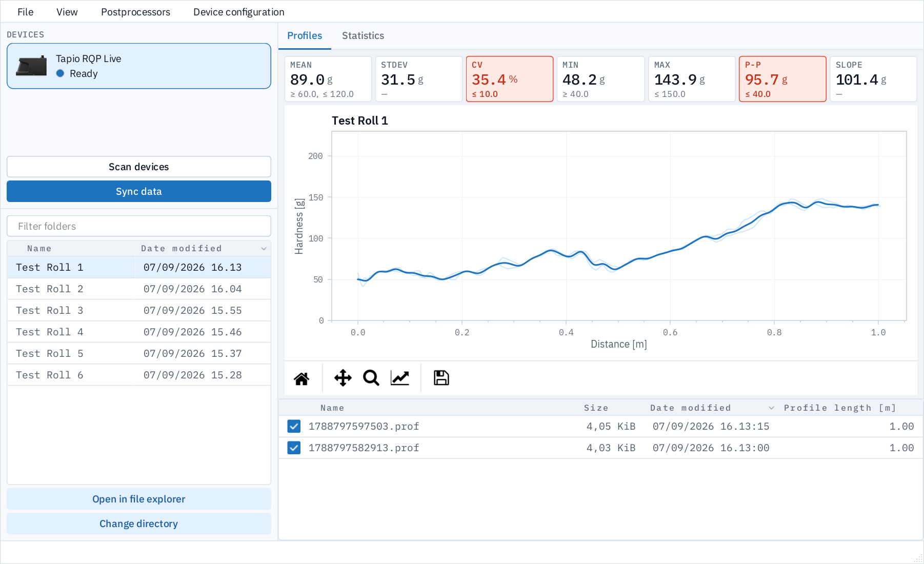Click the STDEV 31.5 g stat card
924x564 pixels.
[x=419, y=79]
